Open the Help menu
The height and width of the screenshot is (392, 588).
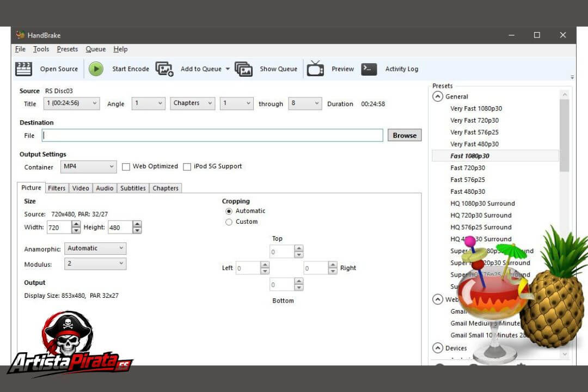click(x=120, y=49)
